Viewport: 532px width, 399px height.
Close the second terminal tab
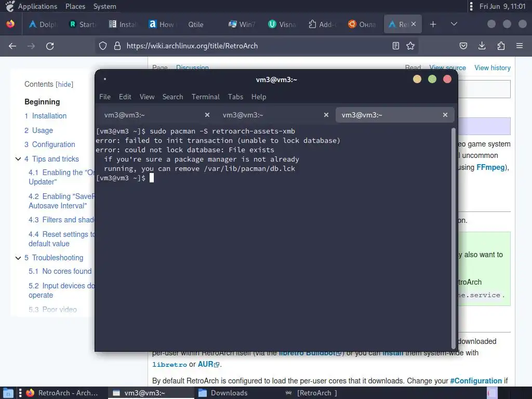tap(326, 115)
